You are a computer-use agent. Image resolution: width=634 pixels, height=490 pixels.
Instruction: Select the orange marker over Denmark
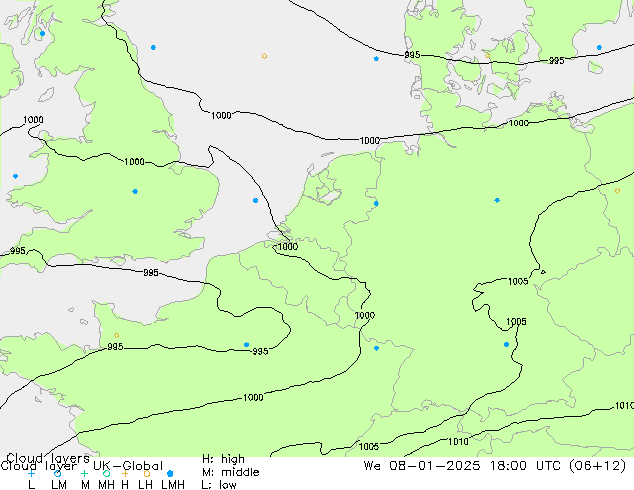click(x=488, y=56)
